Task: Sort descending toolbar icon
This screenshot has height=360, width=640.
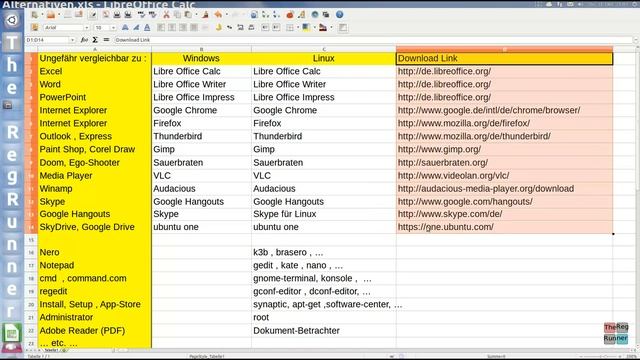Action: [276, 15]
